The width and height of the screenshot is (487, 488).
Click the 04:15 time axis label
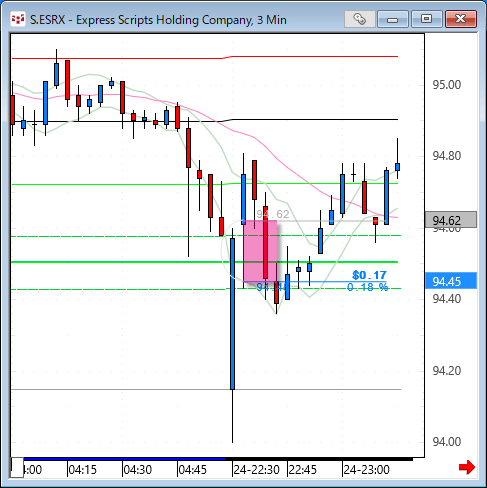82,470
